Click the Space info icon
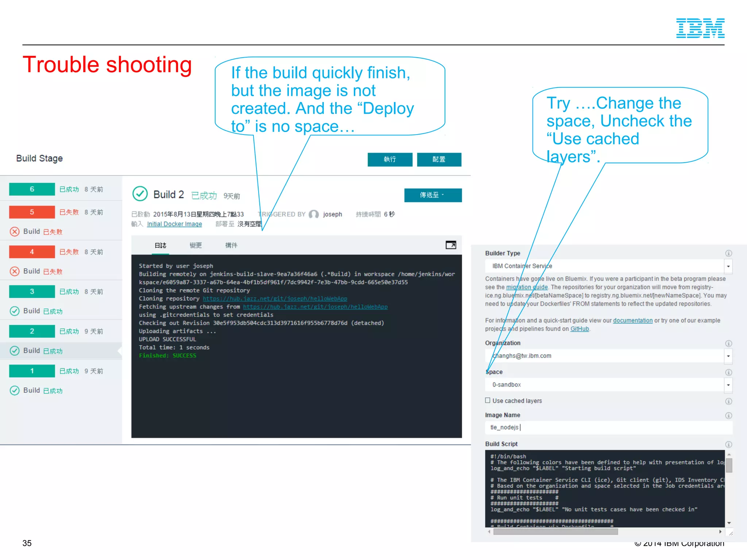The height and width of the screenshot is (560, 747). [728, 372]
